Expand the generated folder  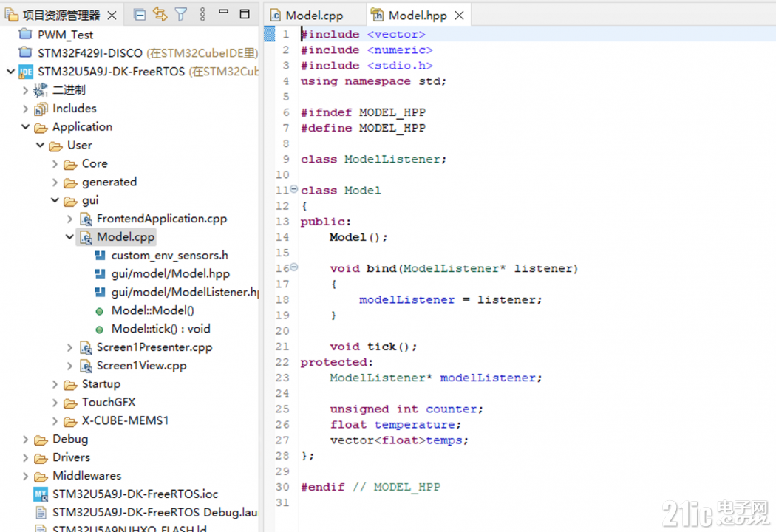55,182
